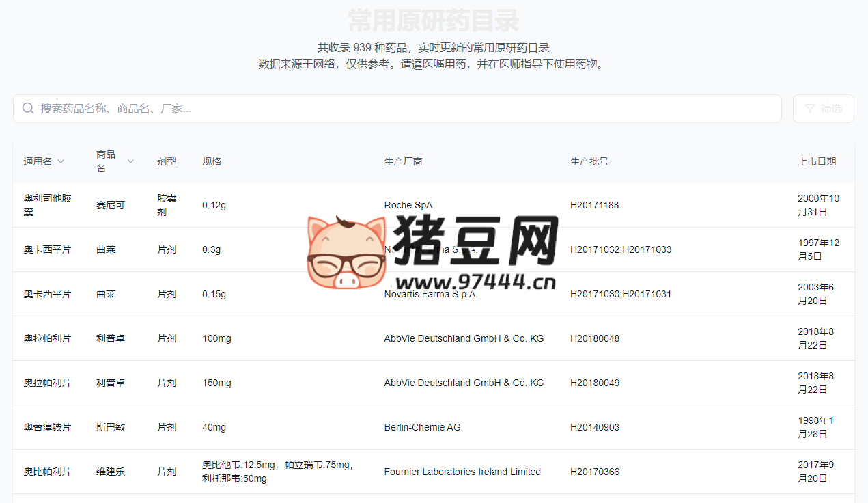Click the 剂型 column header
This screenshot has height=503, width=868.
[167, 161]
